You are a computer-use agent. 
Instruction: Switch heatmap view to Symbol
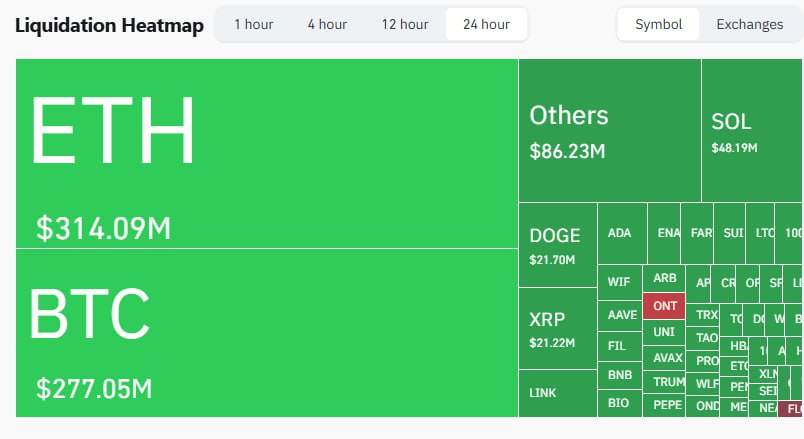(x=658, y=24)
